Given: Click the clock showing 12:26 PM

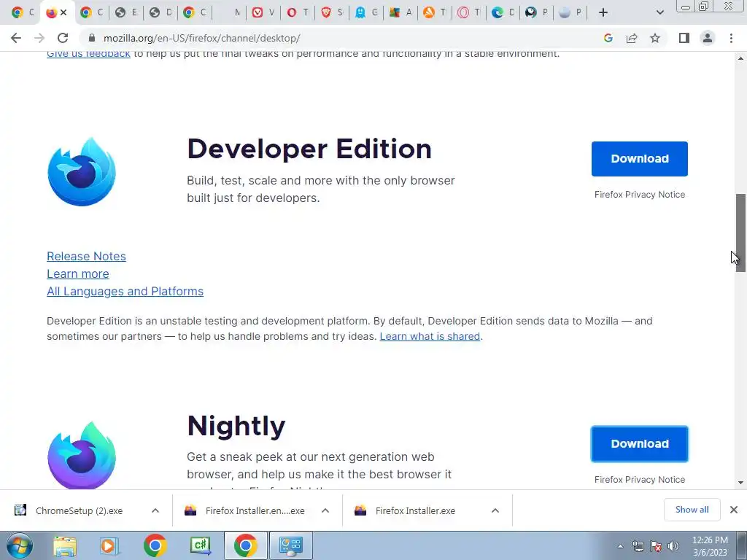Looking at the screenshot, I should click(710, 540).
